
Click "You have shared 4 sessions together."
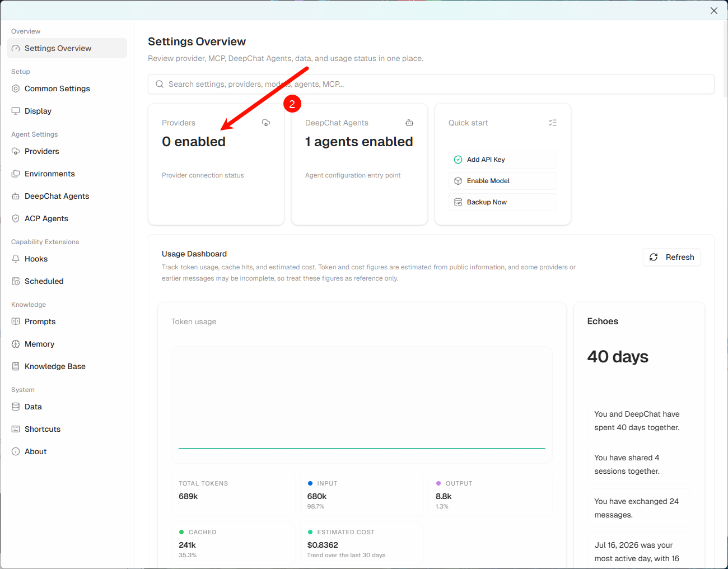(627, 464)
